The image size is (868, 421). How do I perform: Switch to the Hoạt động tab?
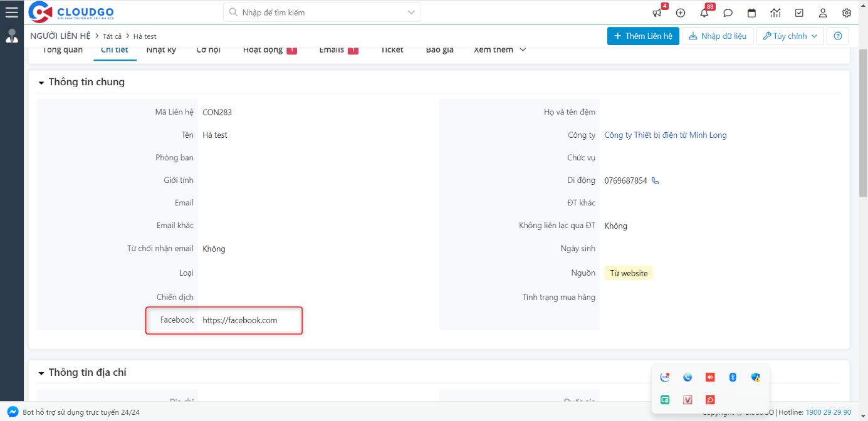pyautogui.click(x=264, y=49)
